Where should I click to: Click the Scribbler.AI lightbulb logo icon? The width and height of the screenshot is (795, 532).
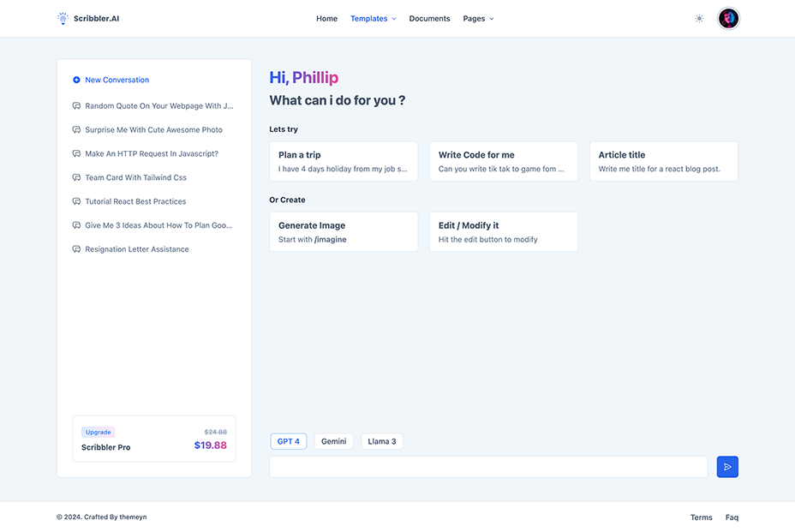(63, 18)
